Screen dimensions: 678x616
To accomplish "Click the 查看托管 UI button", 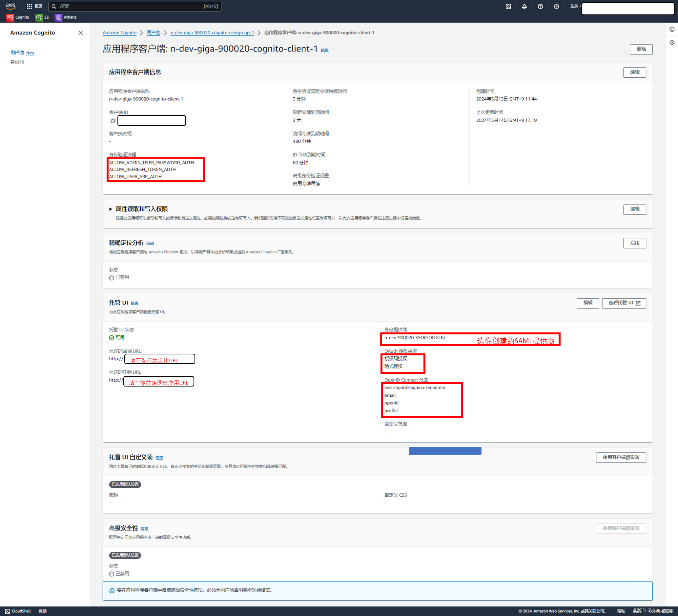I will point(624,303).
